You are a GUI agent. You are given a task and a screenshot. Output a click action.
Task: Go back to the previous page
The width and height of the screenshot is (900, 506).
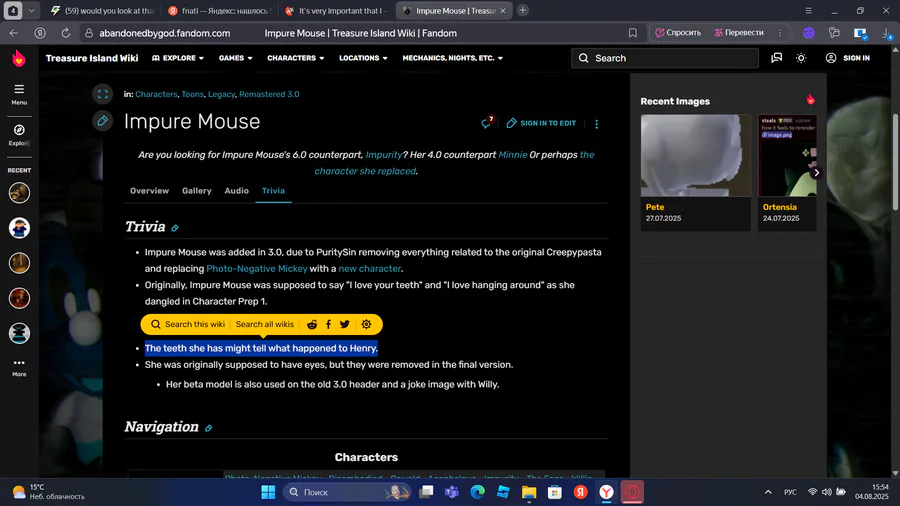click(14, 33)
